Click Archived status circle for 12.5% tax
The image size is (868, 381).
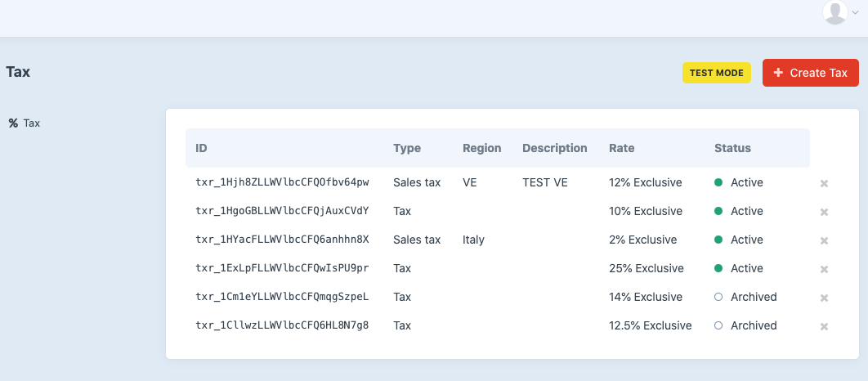[x=718, y=325]
